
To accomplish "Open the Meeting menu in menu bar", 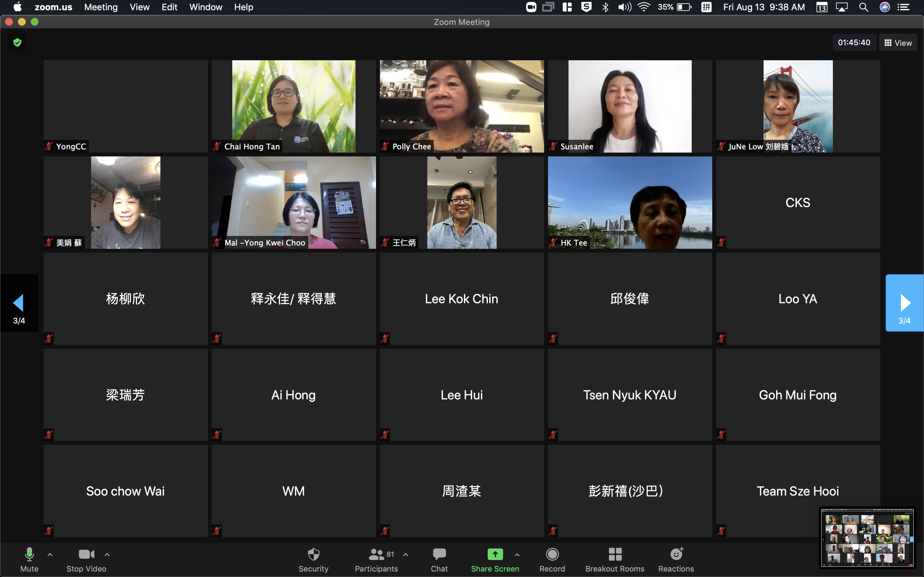I will [x=101, y=7].
